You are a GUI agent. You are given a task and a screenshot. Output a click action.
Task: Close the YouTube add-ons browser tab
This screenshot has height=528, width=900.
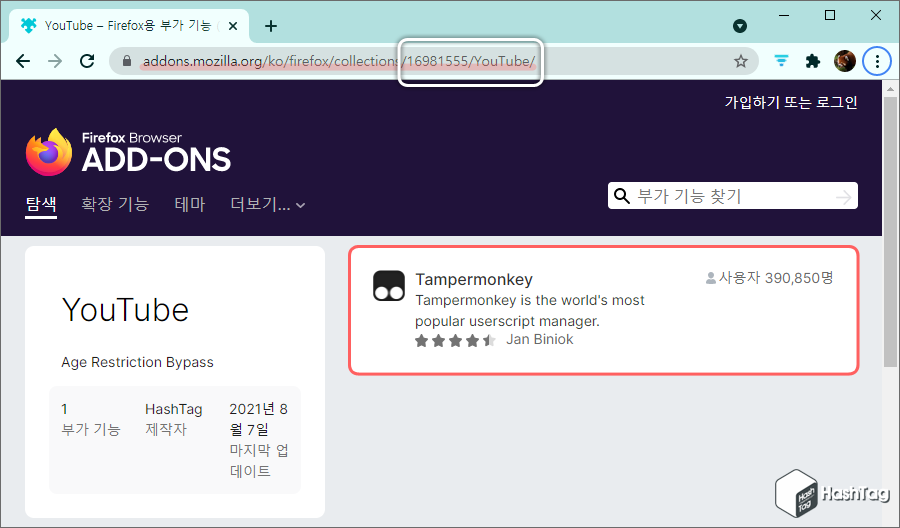point(233,26)
